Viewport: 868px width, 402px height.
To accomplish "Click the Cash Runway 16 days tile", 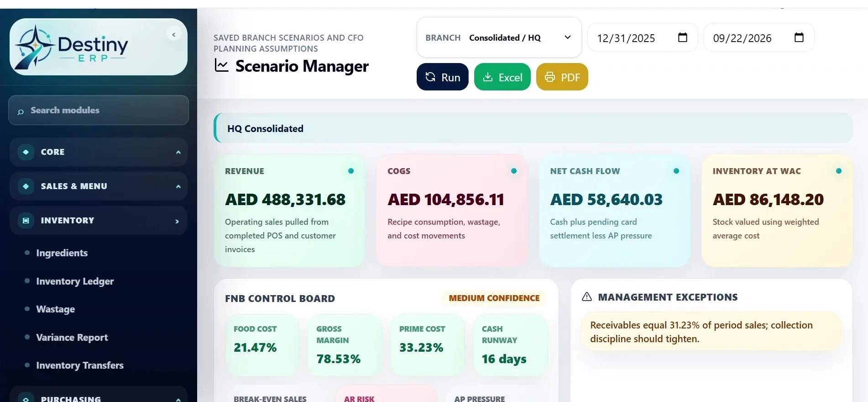I will click(x=510, y=345).
